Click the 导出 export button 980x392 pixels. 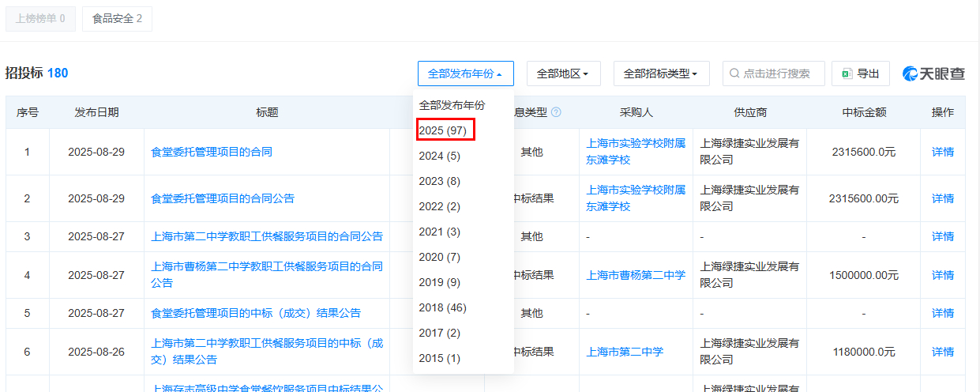[x=861, y=73]
